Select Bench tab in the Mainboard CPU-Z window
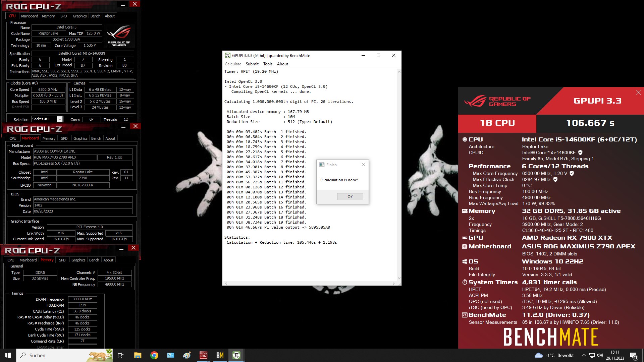The image size is (644, 362). [x=96, y=138]
